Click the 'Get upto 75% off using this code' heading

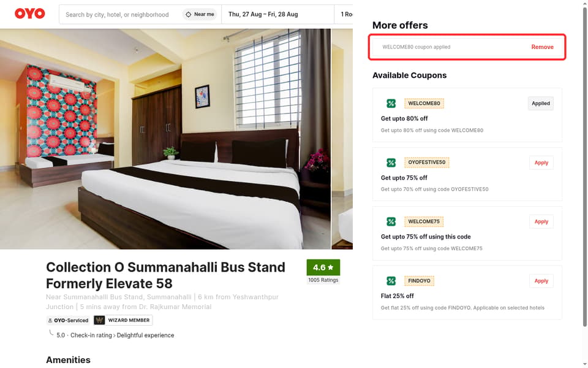426,237
